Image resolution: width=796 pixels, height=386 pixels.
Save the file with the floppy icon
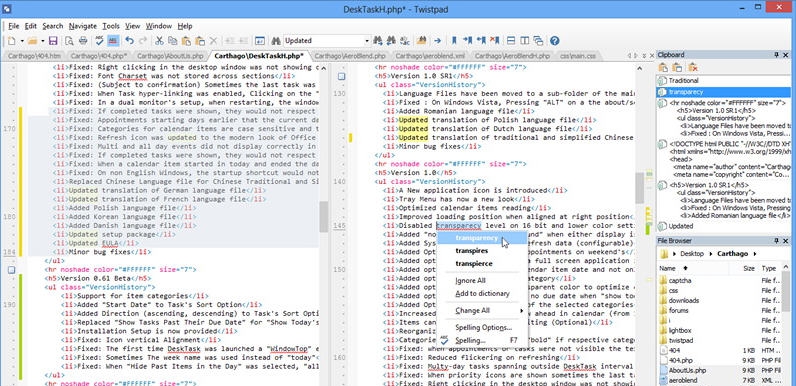coord(53,41)
